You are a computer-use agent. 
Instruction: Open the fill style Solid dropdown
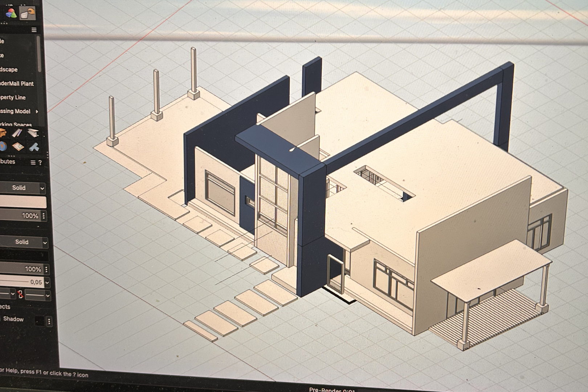(23, 188)
